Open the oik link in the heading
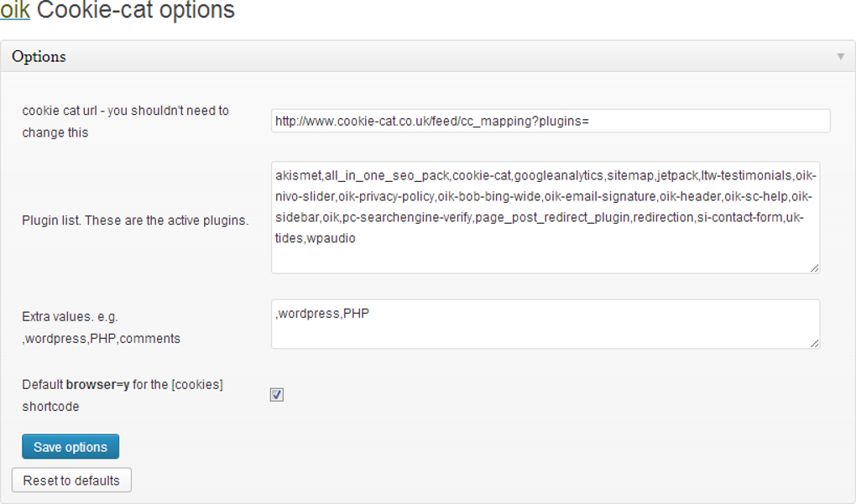This screenshot has width=856, height=504. pyautogui.click(x=15, y=11)
